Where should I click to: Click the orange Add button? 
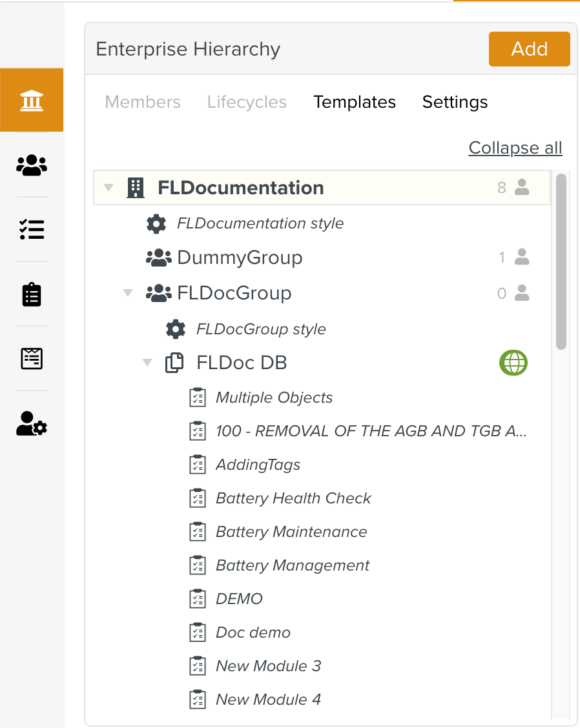click(529, 49)
